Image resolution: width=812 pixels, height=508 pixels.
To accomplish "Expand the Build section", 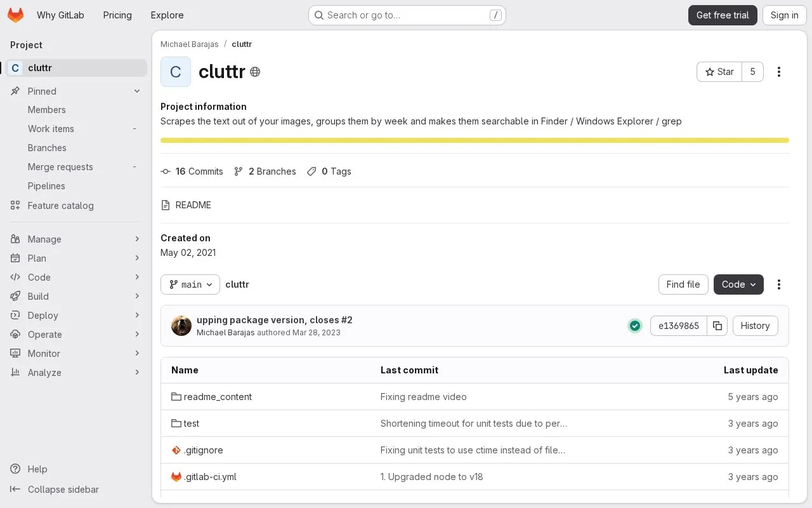I will [76, 297].
